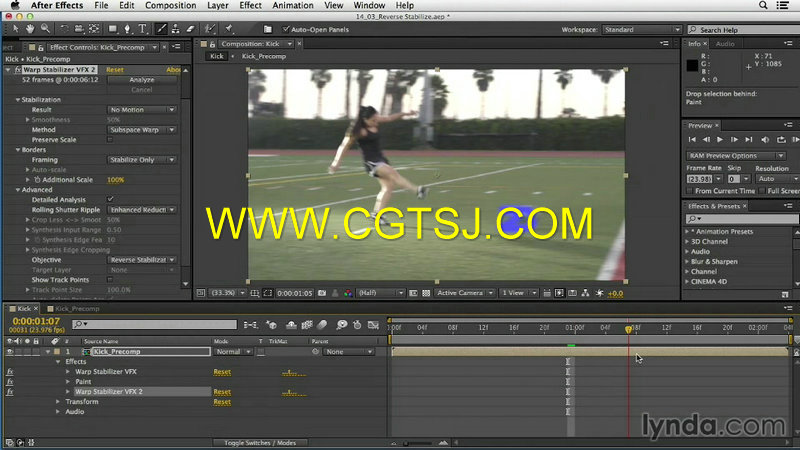800x450 pixels.
Task: Select the Clone Stamp tool
Action: tap(176, 29)
